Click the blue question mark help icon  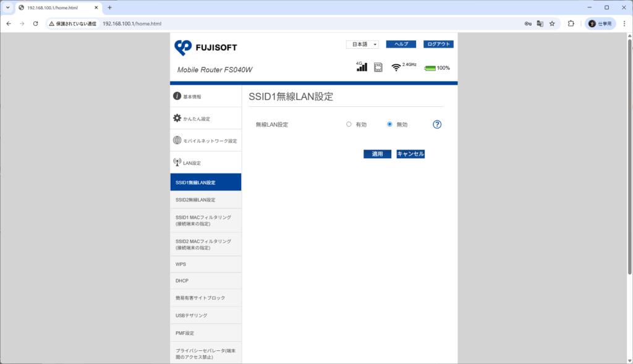point(437,124)
